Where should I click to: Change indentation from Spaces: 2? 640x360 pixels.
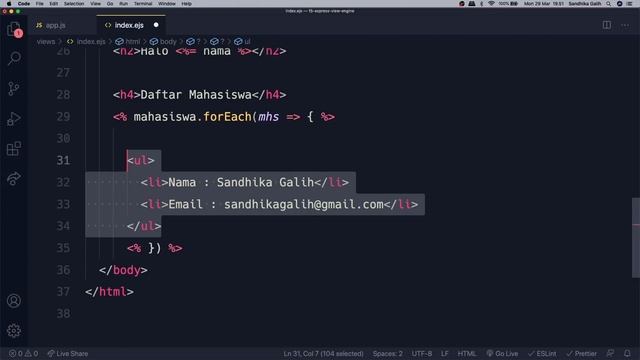click(387, 353)
